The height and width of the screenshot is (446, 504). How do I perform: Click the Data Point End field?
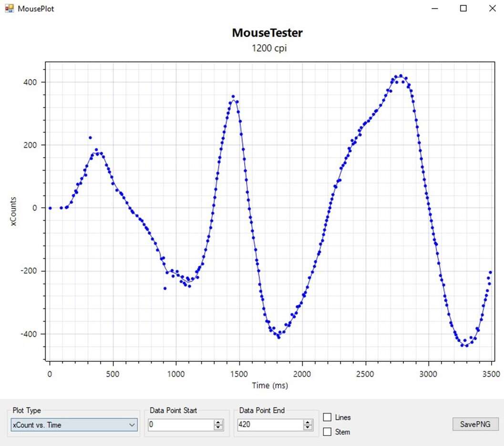point(269,425)
